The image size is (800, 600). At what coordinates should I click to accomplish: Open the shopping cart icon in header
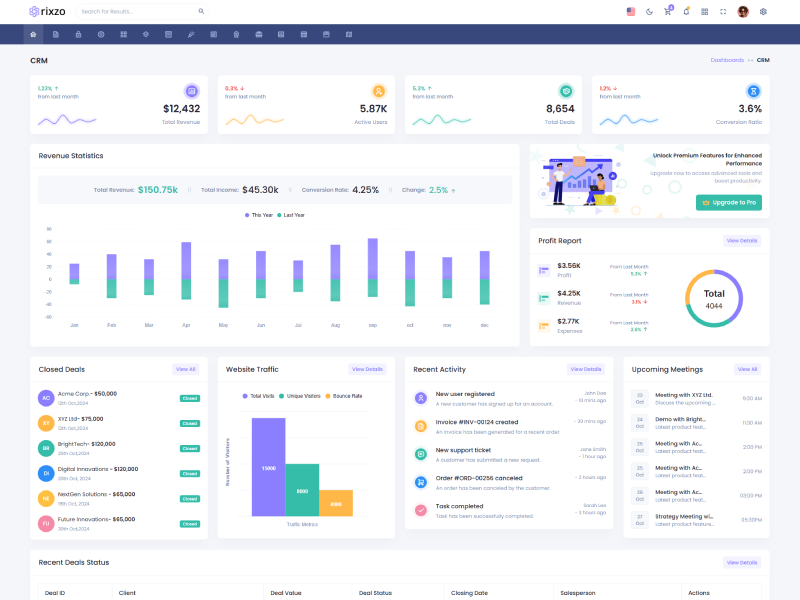tap(668, 12)
